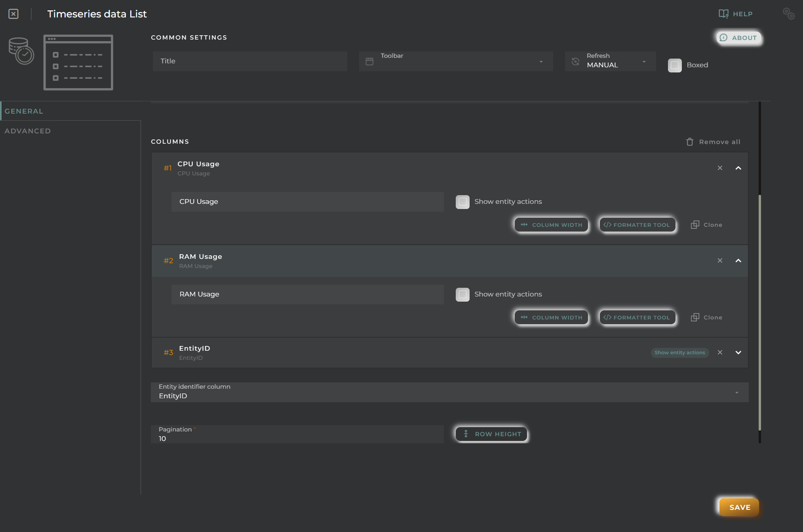Click the refresh cycle icon
The width and height of the screenshot is (803, 532).
pos(576,61)
